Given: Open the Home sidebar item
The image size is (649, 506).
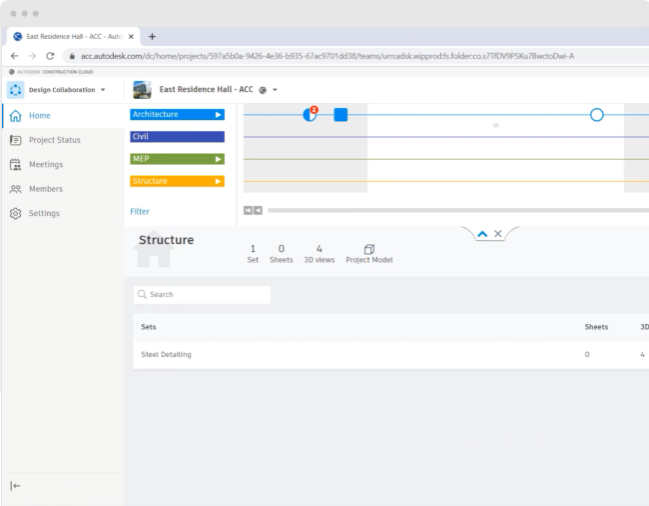Looking at the screenshot, I should coord(63,116).
